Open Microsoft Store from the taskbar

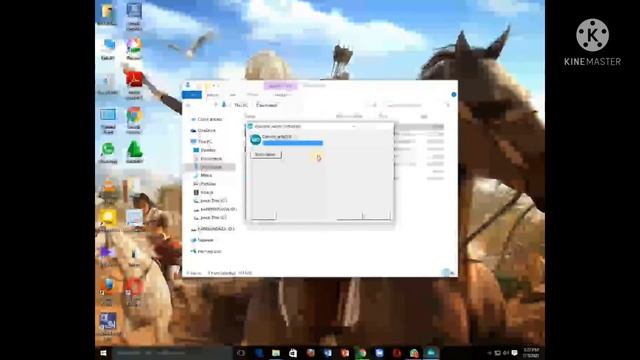coord(293,353)
